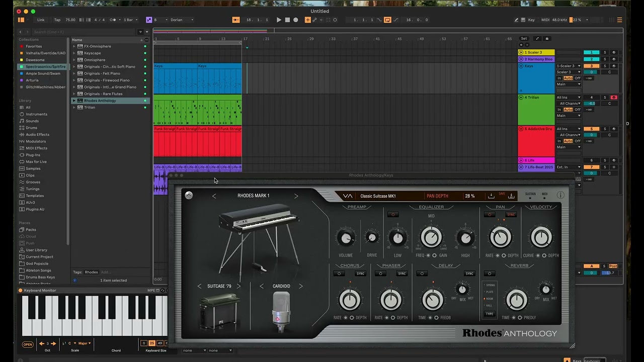Toggle the arrangement loop switch
The image size is (644, 362).
387,20
